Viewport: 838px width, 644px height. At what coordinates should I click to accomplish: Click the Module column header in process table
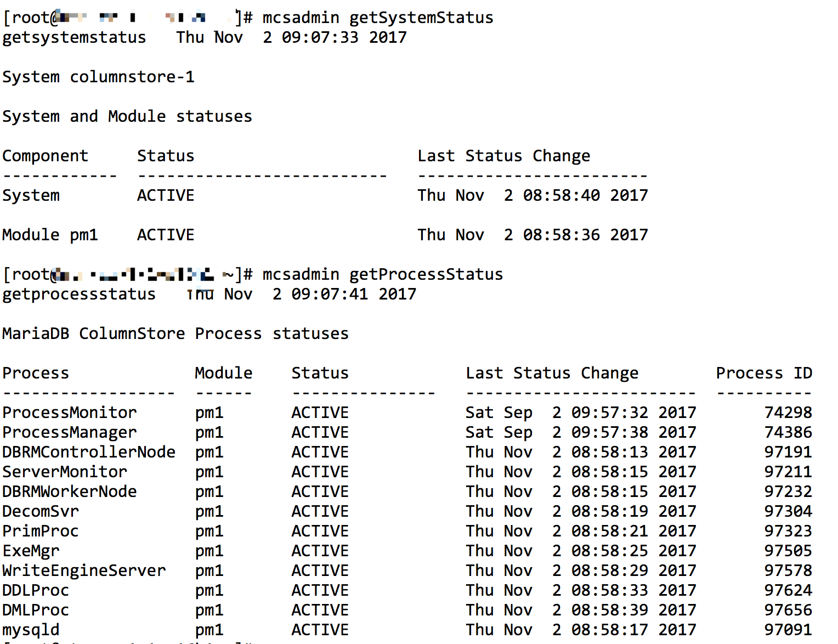click(224, 373)
